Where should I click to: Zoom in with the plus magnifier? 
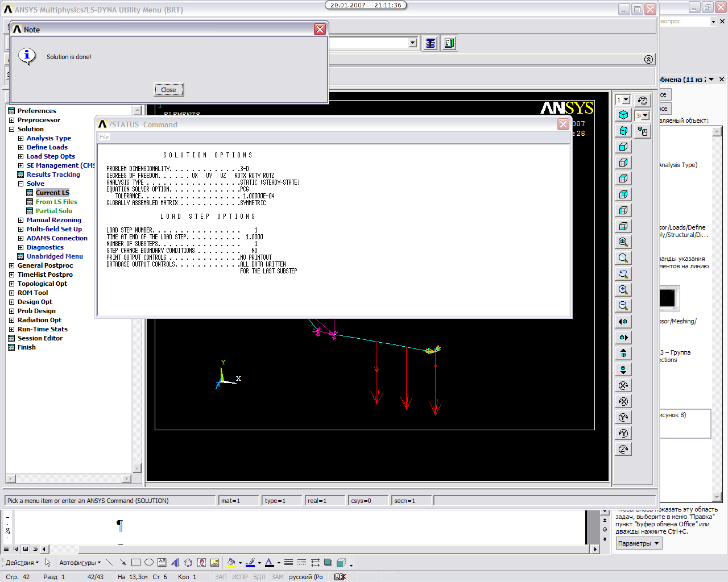[623, 290]
